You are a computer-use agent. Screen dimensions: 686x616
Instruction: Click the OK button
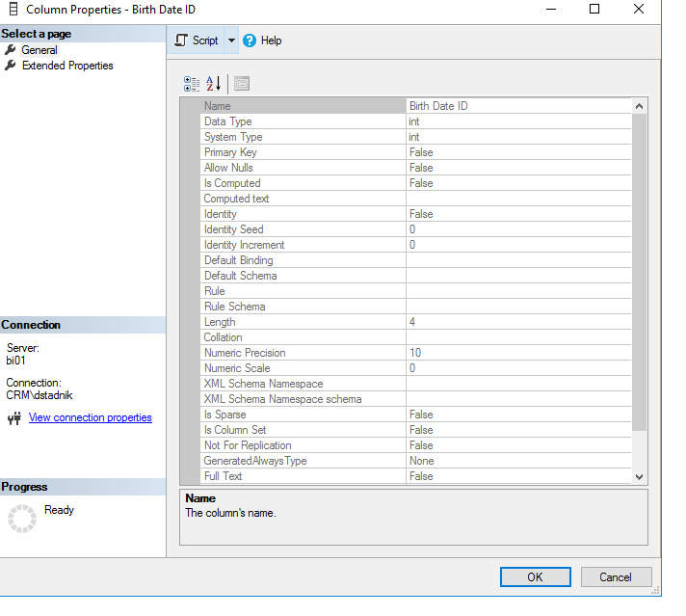535,577
